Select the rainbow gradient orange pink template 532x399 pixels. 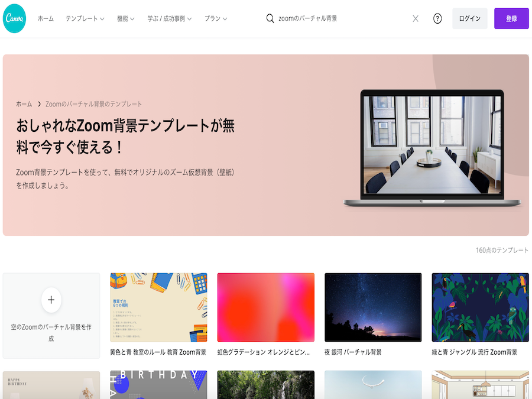[266, 307]
